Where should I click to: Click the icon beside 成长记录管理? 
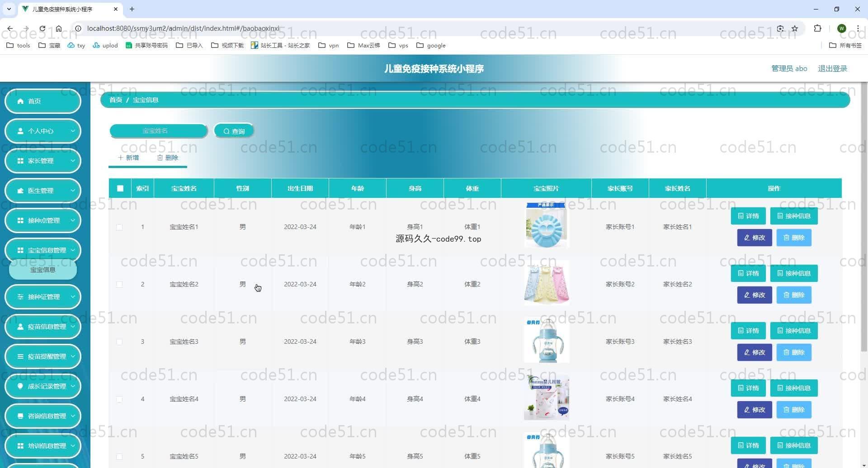click(20, 386)
